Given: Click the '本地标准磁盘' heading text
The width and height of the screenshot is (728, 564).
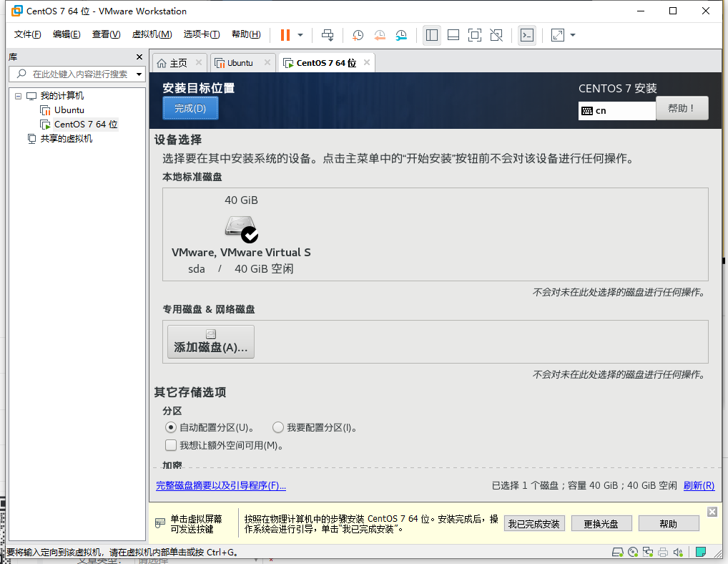Looking at the screenshot, I should [192, 177].
